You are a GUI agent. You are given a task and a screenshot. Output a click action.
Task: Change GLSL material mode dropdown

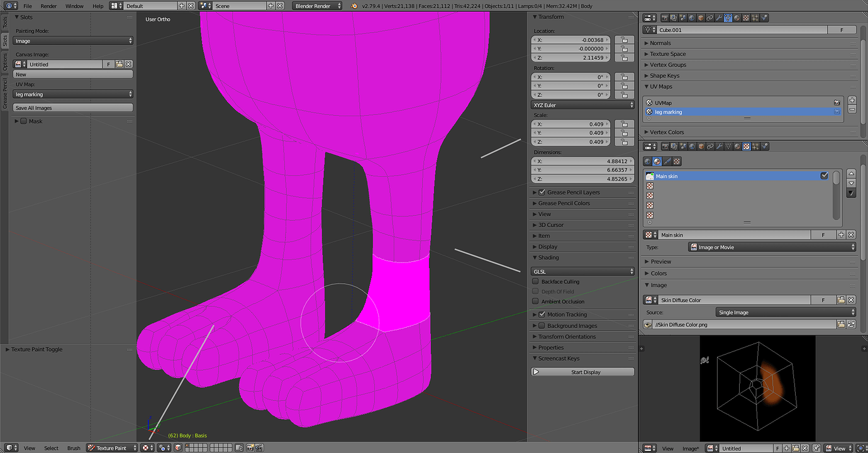[x=582, y=272]
